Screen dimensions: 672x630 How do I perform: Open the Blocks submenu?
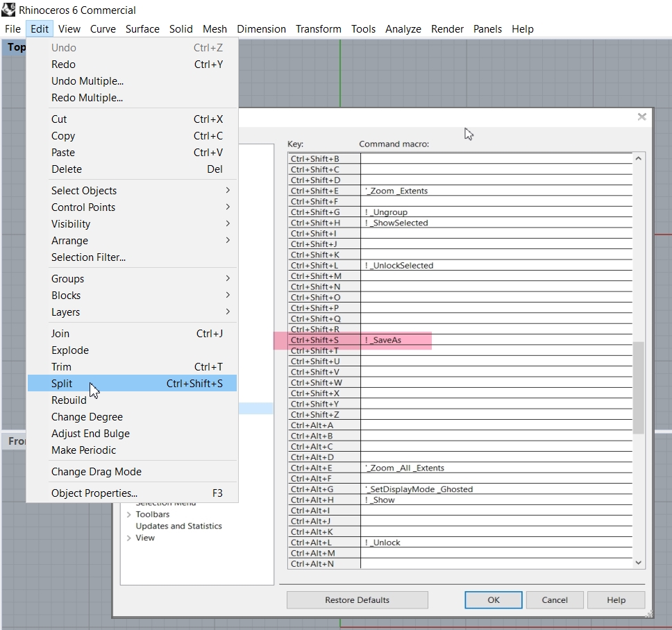65,296
